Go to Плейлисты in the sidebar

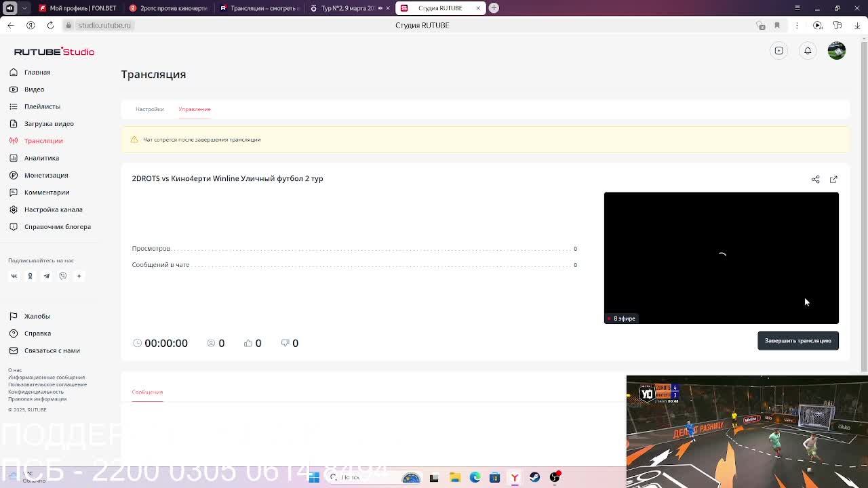click(42, 106)
